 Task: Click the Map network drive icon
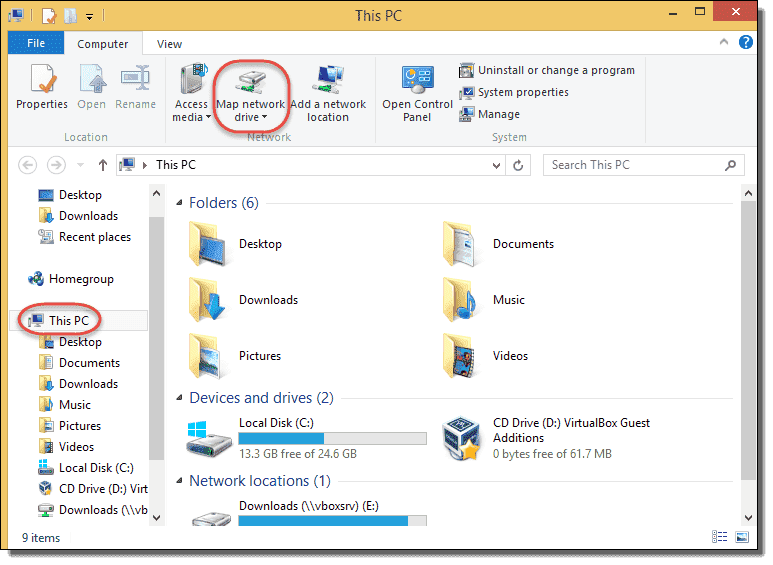click(x=251, y=80)
